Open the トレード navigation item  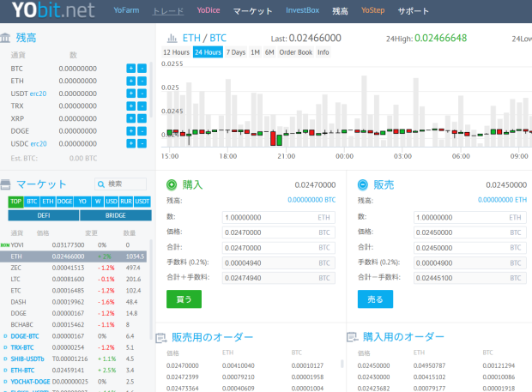168,11
